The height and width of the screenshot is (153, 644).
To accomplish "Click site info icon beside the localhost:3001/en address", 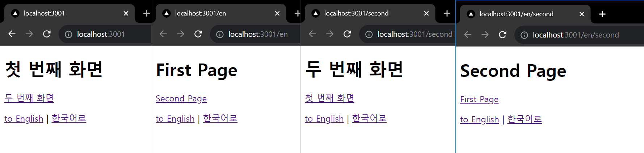I will [x=220, y=34].
